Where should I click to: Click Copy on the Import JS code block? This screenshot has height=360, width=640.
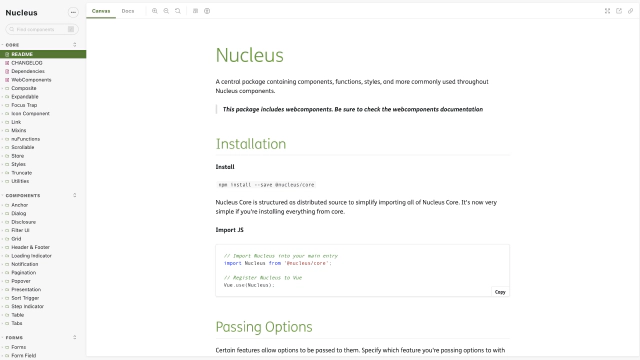pos(500,292)
